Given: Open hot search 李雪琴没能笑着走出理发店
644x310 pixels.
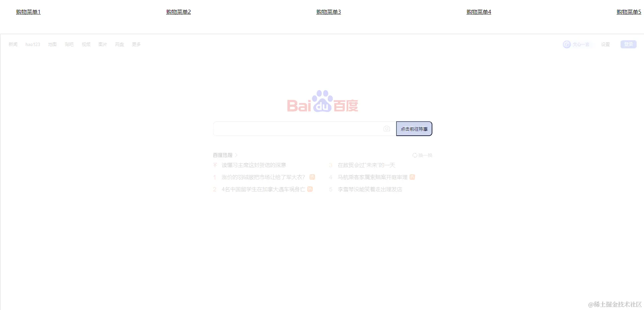Looking at the screenshot, I should click(x=370, y=189).
